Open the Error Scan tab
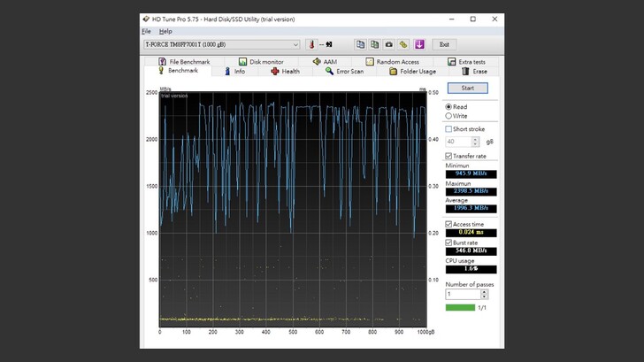 (343, 71)
